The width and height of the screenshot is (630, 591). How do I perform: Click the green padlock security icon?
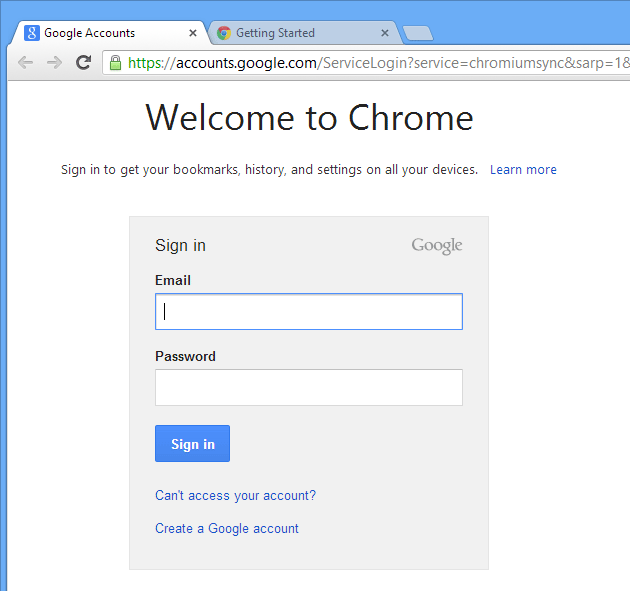point(115,63)
